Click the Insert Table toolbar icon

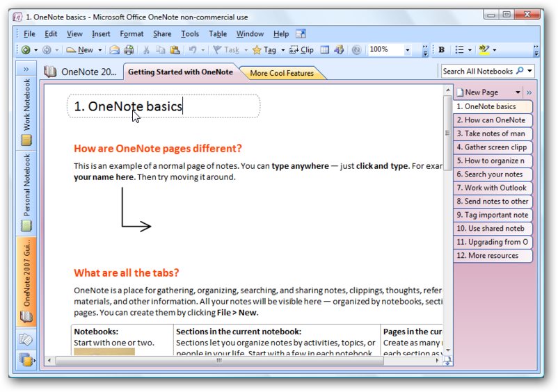(x=324, y=50)
